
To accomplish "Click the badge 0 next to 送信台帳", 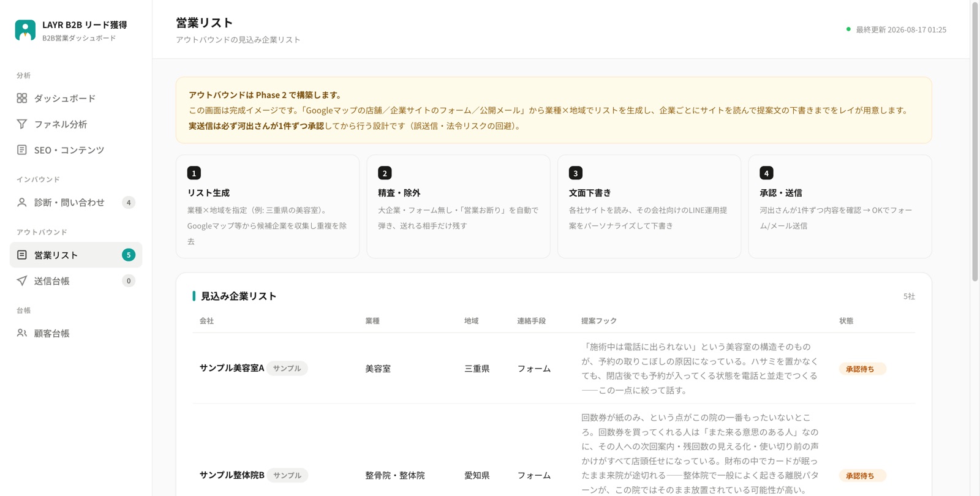I will pos(129,280).
